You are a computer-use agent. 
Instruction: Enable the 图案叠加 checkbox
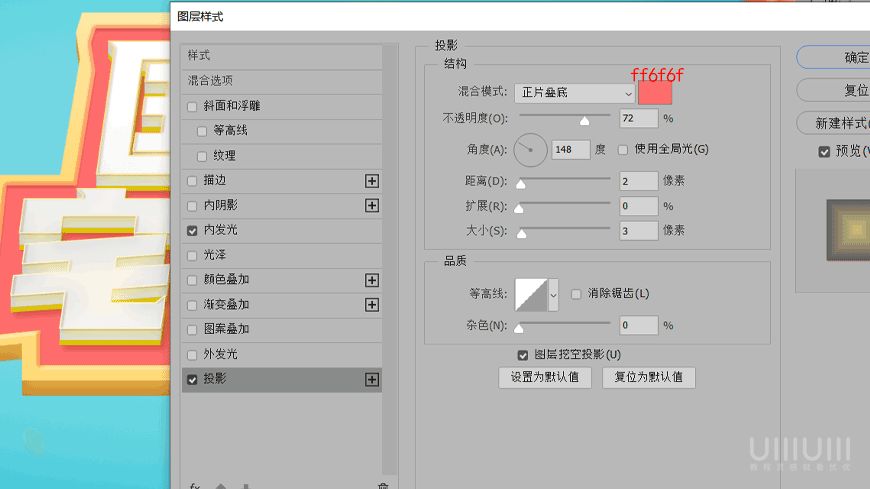pos(192,330)
